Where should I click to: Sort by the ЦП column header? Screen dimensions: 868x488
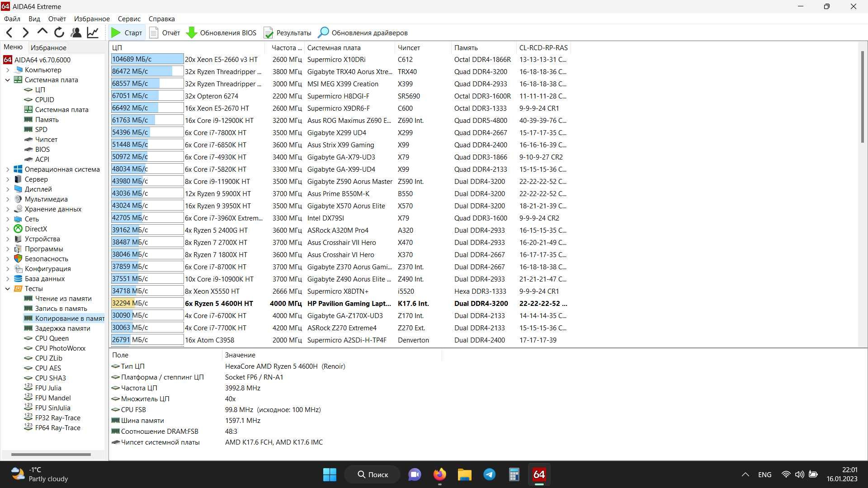click(187, 47)
